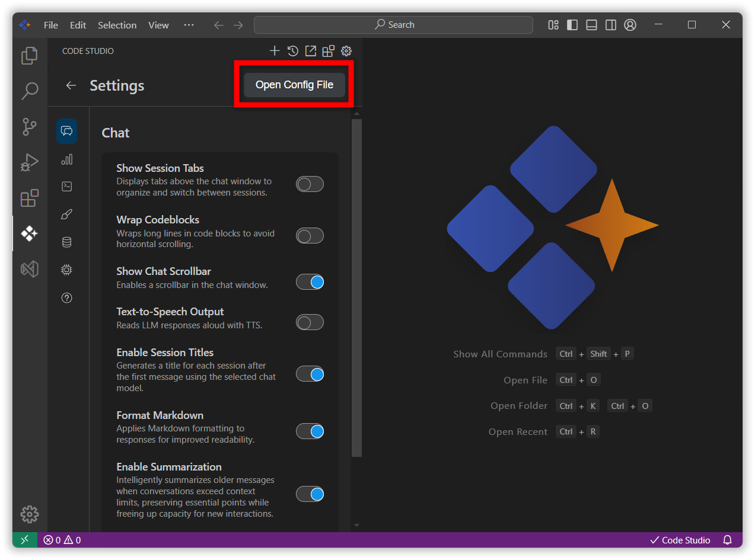Open Source Control in the activity bar

pos(30,126)
